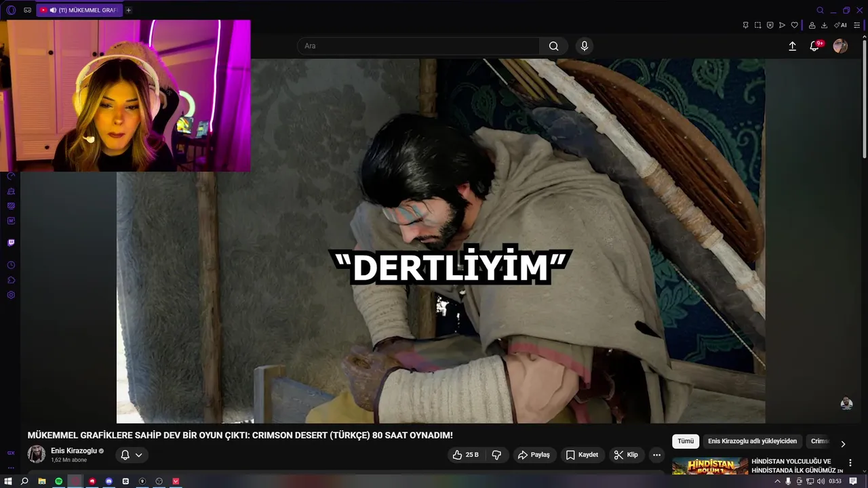
Task: Show hidden system tray icons chevron
Action: point(778,481)
